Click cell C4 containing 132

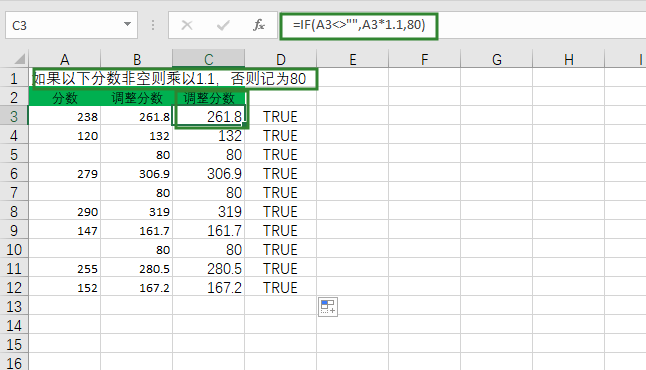[209, 135]
